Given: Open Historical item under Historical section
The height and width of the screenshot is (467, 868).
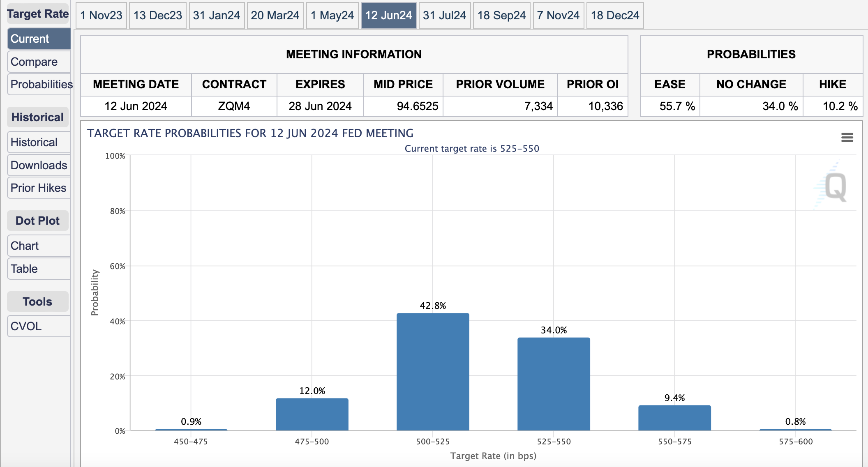Looking at the screenshot, I should click(39, 142).
